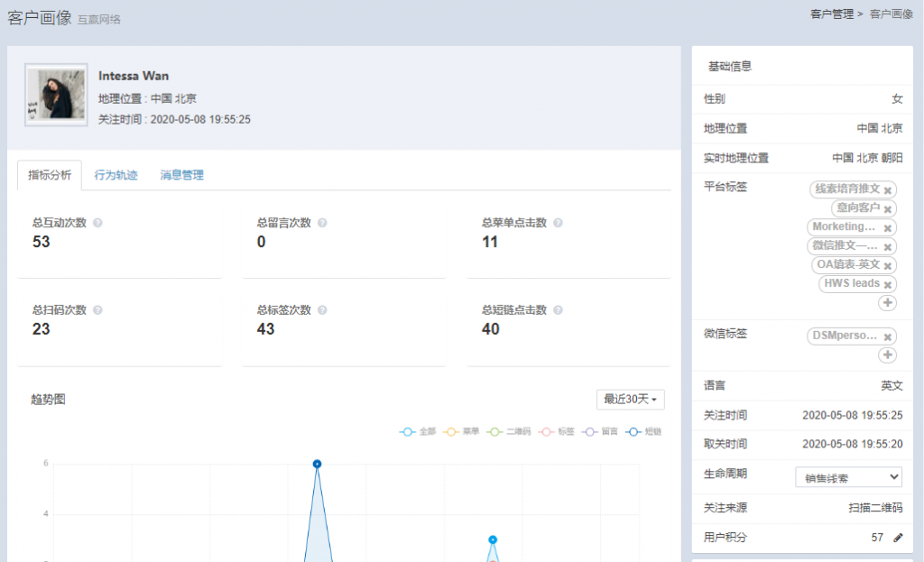Screen dimensions: 924x562
Task: Open help icon beside 总扫码次数
Action: click(x=97, y=310)
